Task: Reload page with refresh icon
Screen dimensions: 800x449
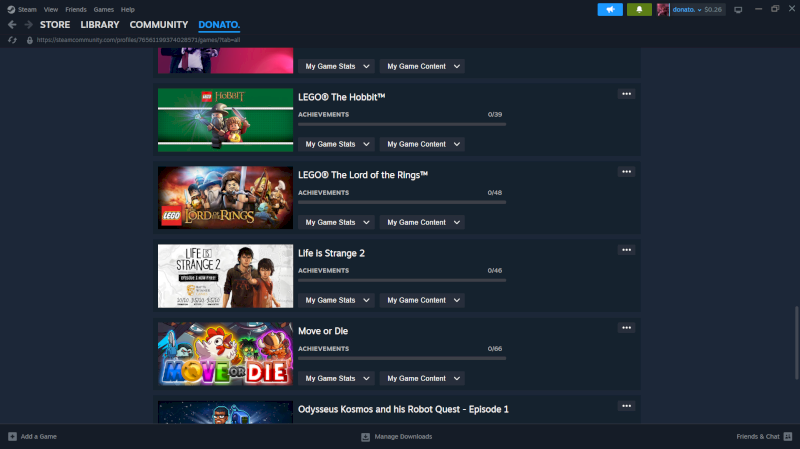Action: (x=12, y=40)
